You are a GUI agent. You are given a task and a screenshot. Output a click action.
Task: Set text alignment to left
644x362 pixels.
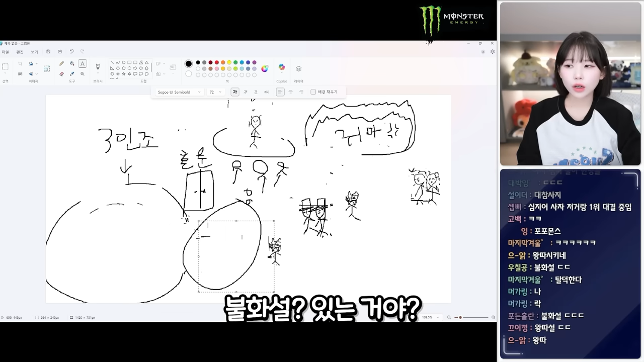click(x=280, y=92)
